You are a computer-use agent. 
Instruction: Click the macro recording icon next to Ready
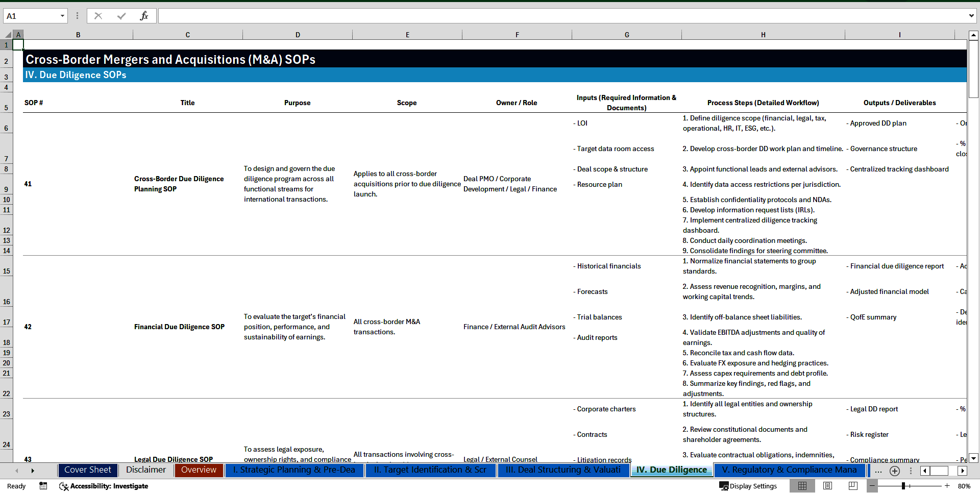(x=43, y=486)
